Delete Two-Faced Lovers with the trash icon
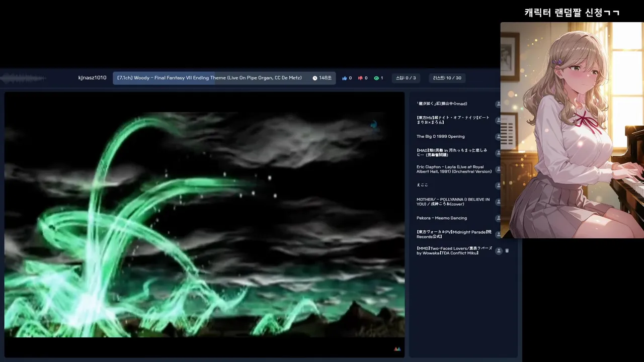This screenshot has height=362, width=644. pyautogui.click(x=507, y=251)
